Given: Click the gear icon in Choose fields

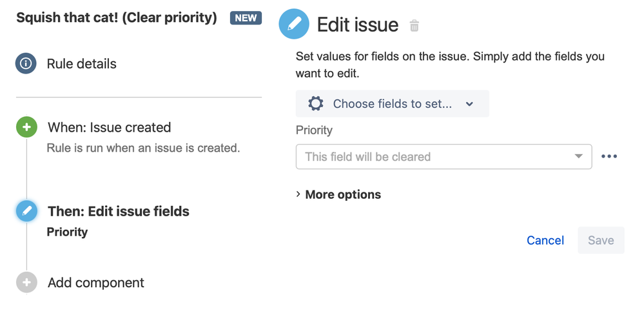Looking at the screenshot, I should (x=315, y=104).
